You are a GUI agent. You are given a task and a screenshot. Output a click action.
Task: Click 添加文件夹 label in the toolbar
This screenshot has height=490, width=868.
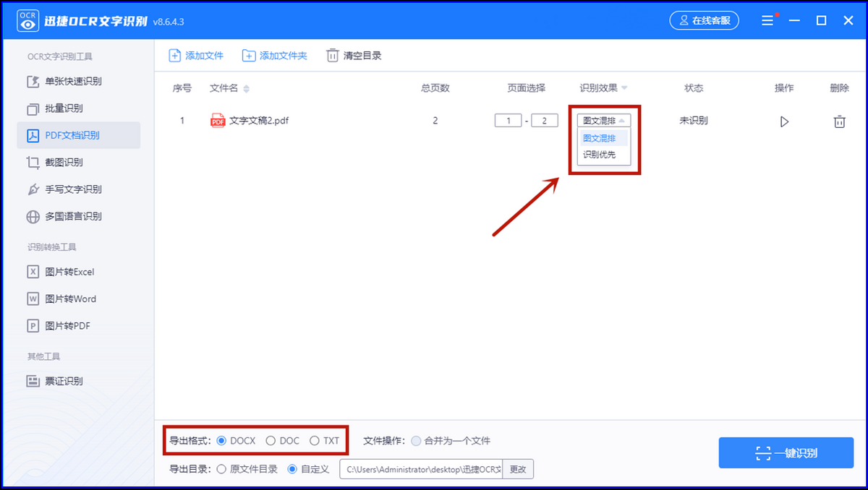[284, 56]
